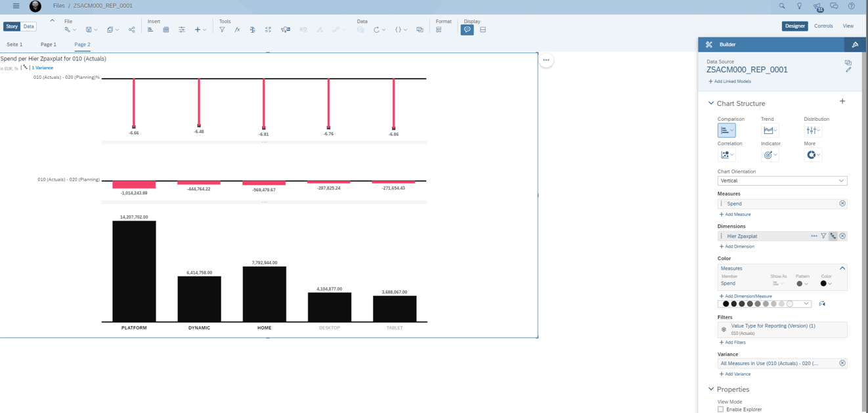Screen dimensions: 868x413
Task: Collapse Properties section
Action: (711, 389)
